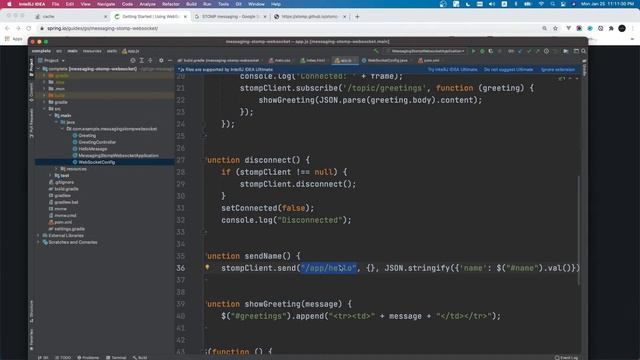Collapse the src folder in project tree
This screenshot has width=640, height=360.
44,109
